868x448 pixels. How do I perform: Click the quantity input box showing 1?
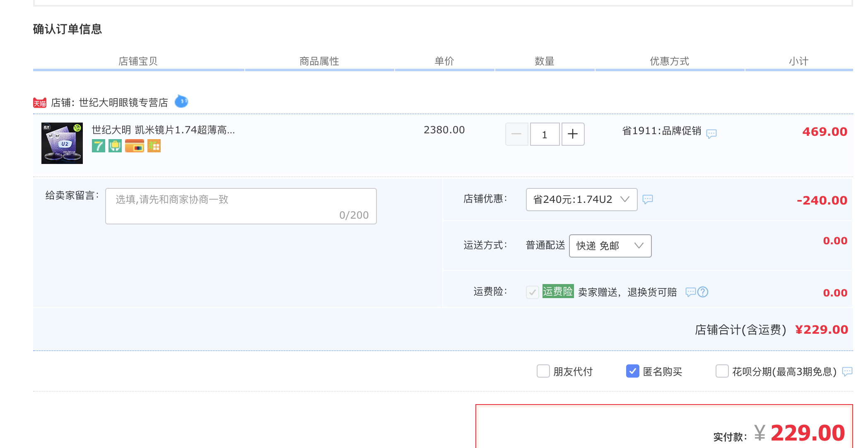(x=545, y=134)
